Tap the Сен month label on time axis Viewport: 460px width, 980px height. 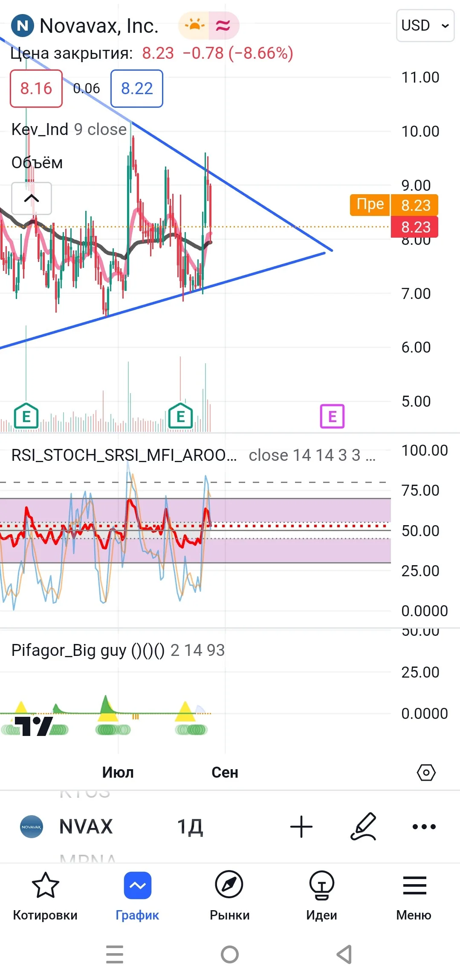[x=225, y=773]
